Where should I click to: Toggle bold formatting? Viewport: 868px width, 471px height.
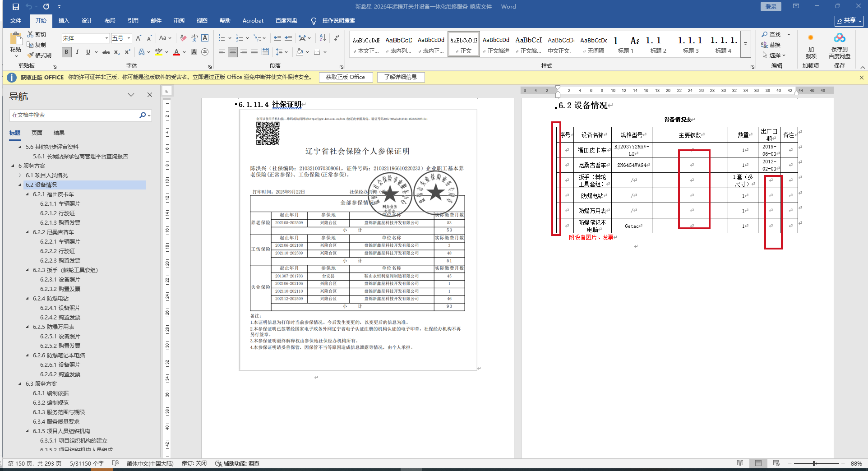click(66, 52)
